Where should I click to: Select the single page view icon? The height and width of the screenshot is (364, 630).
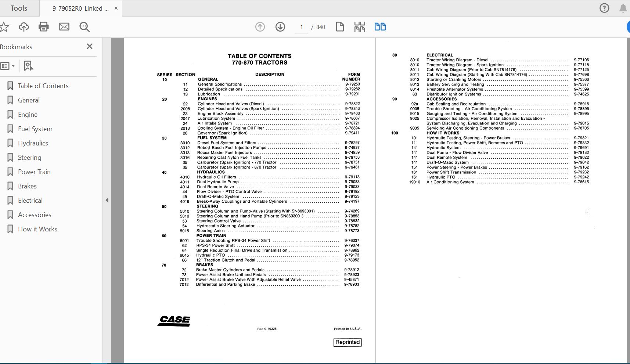click(x=340, y=26)
